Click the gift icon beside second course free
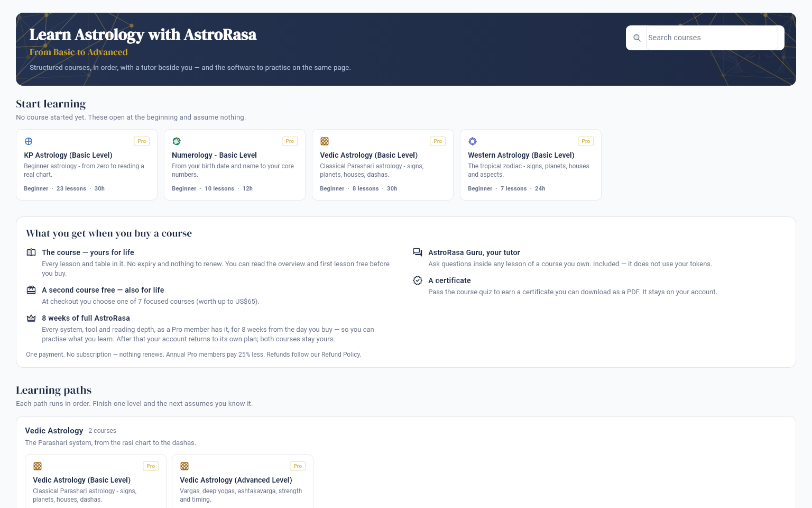The image size is (812, 508). pos(31,290)
